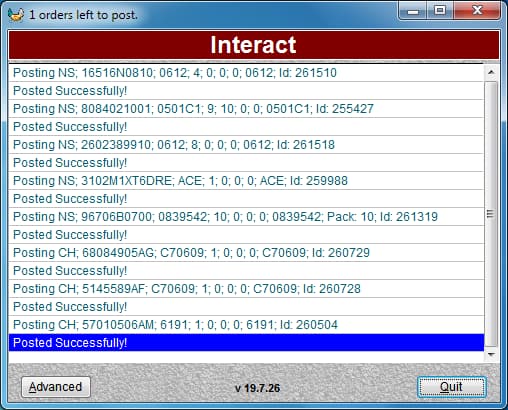The width and height of the screenshot is (508, 410).
Task: Minimize the Interact window
Action: pyautogui.click(x=413, y=11)
